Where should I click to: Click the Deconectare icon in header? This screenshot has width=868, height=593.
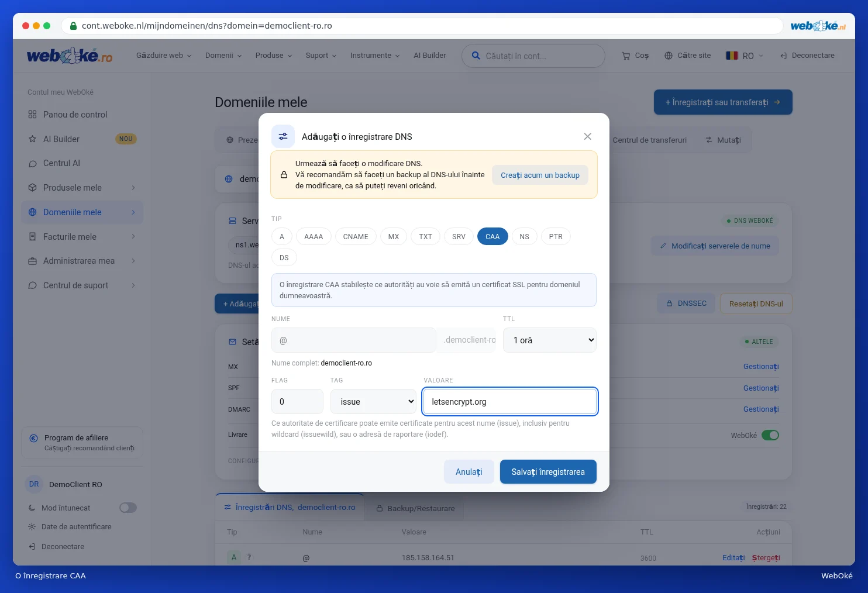[784, 56]
